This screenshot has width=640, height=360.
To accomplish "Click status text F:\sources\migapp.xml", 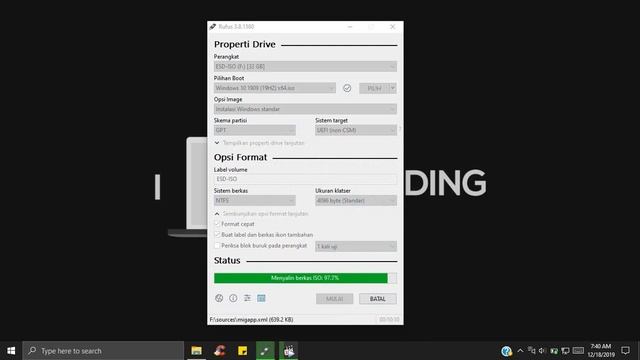I will [x=251, y=320].
